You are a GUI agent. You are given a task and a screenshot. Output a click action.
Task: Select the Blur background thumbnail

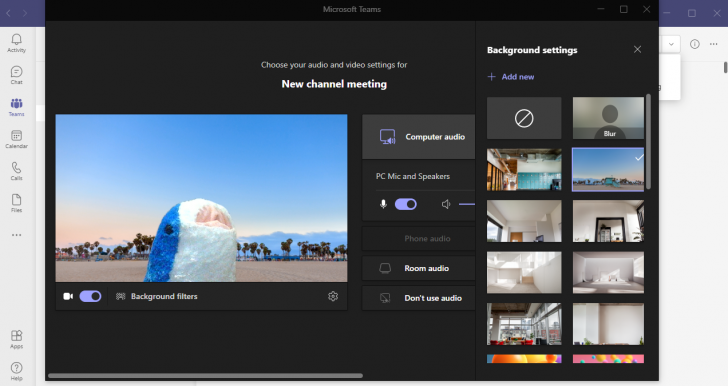point(608,118)
